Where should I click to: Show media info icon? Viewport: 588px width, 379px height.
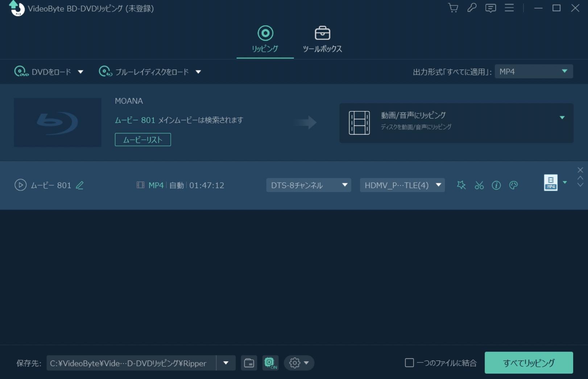(x=496, y=185)
